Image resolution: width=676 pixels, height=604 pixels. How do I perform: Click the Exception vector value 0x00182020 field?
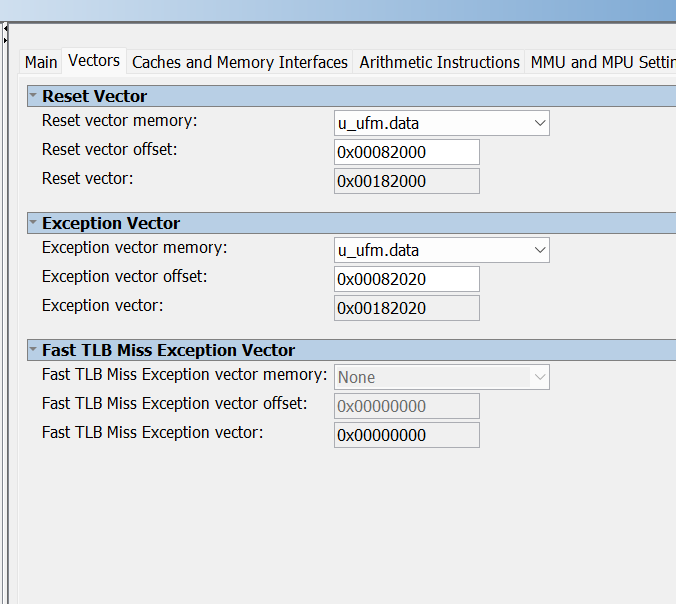[407, 308]
